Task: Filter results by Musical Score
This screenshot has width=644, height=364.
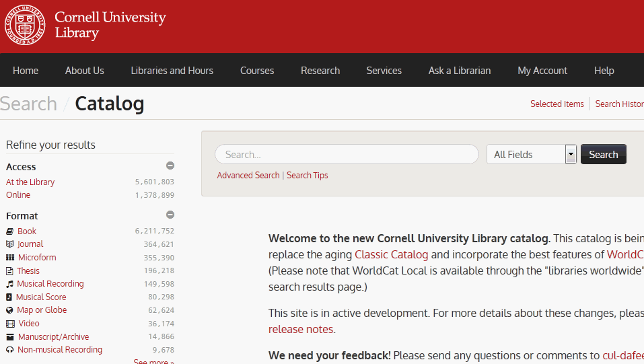Action: coord(41,297)
